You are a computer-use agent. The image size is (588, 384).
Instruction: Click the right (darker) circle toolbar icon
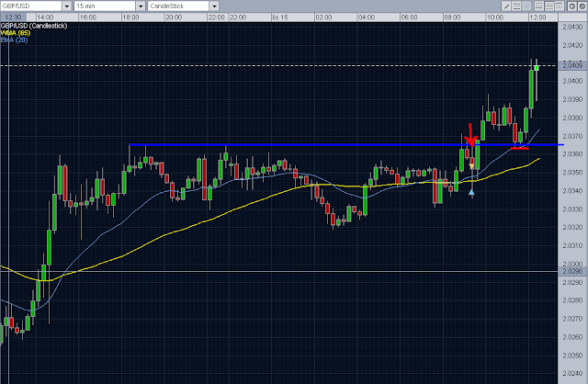[x=582, y=6]
